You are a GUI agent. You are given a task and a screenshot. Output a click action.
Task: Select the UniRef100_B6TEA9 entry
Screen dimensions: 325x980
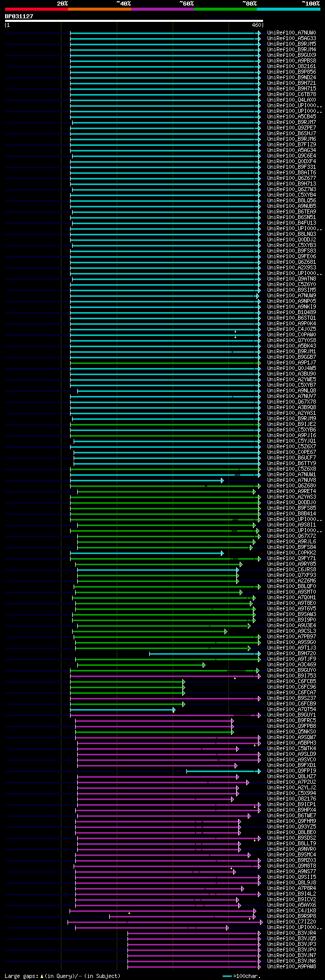(x=291, y=211)
